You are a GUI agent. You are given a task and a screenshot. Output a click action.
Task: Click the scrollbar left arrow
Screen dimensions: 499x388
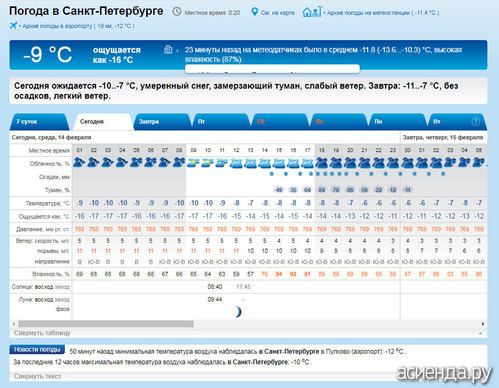point(14,324)
